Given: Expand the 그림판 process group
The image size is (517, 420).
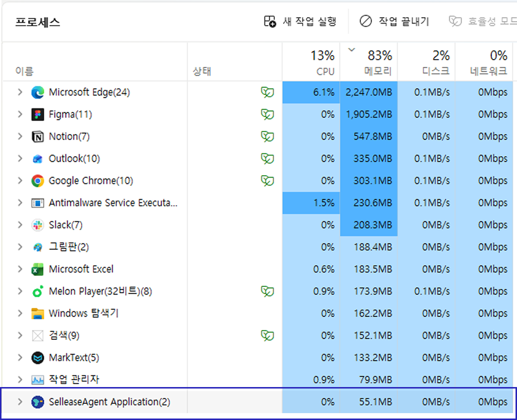Looking at the screenshot, I should point(20,247).
